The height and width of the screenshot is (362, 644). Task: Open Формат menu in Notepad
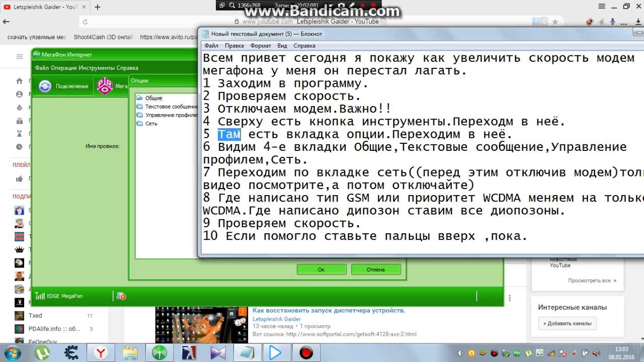point(261,46)
